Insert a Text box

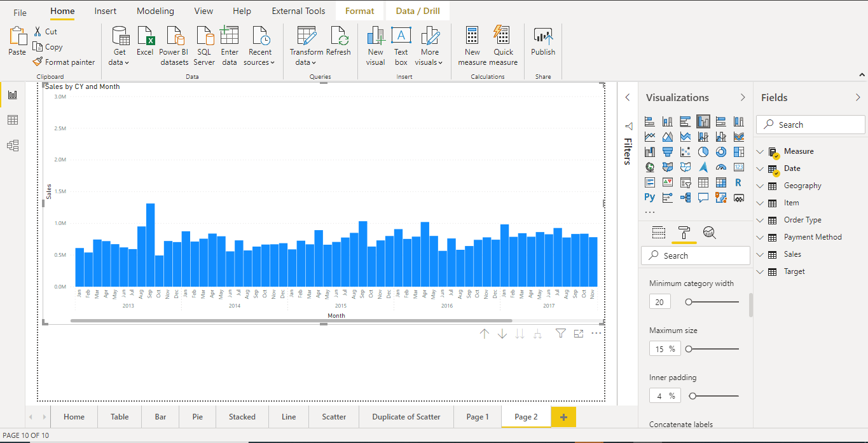pyautogui.click(x=401, y=46)
